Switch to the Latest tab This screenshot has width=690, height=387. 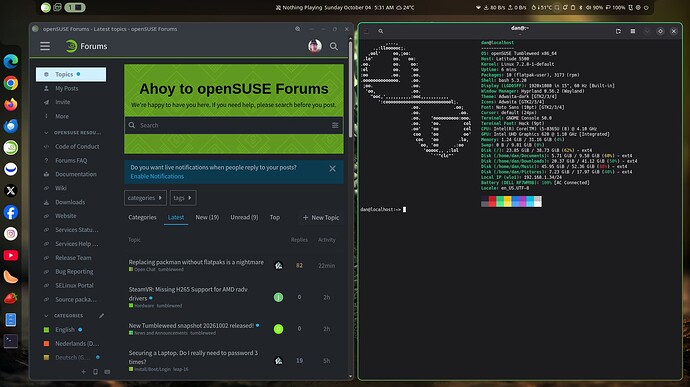(x=176, y=217)
